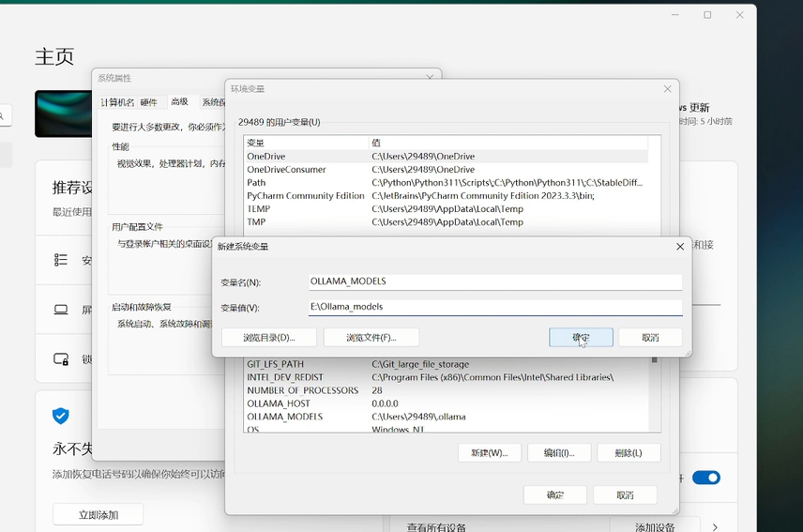Open the 硬件 tab in system properties
Viewport: 803px width, 532px height.
click(x=149, y=102)
